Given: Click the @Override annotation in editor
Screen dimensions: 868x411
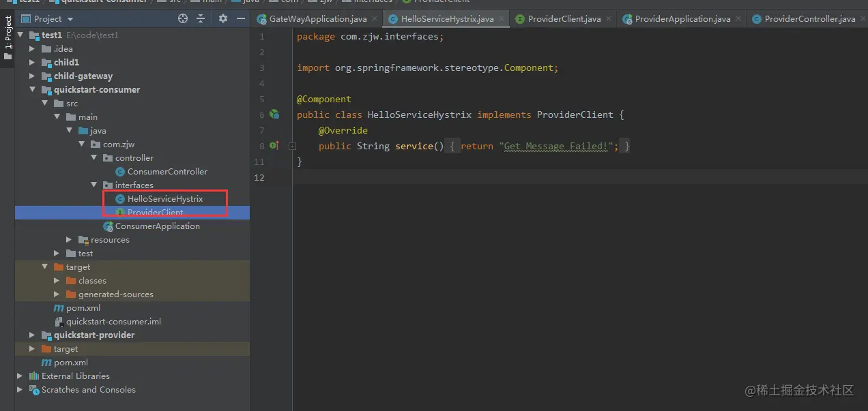Looking at the screenshot, I should click(x=343, y=130).
